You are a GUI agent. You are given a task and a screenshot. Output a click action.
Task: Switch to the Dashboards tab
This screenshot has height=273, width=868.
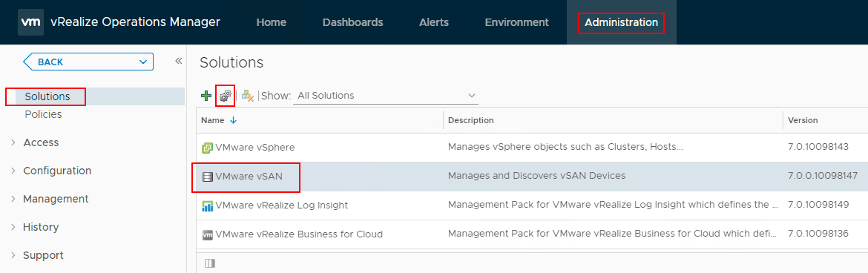[352, 23]
